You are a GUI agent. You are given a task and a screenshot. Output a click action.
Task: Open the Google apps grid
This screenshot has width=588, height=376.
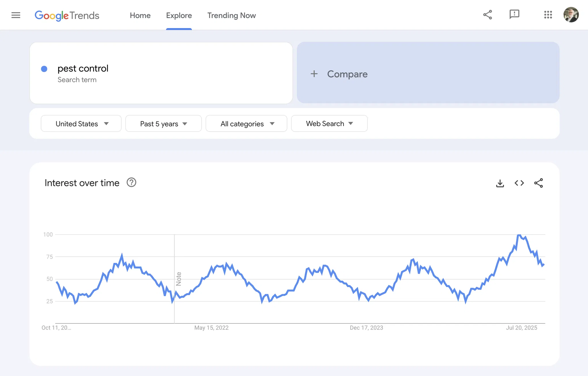tap(548, 15)
